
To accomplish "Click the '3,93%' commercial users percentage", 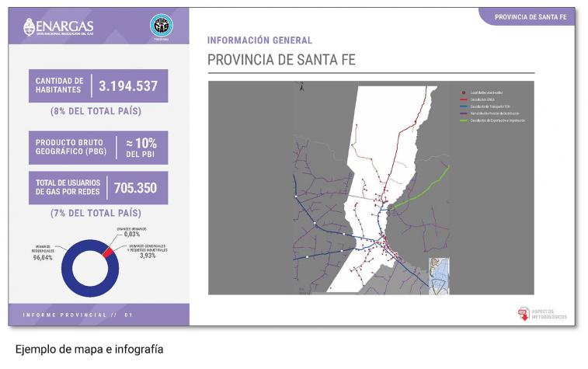I will tap(148, 256).
